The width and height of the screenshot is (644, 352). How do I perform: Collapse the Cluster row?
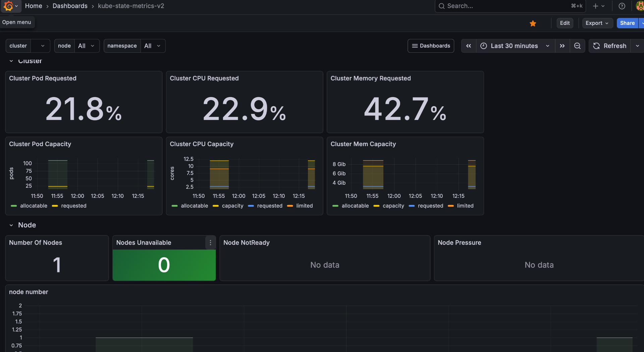(x=11, y=61)
